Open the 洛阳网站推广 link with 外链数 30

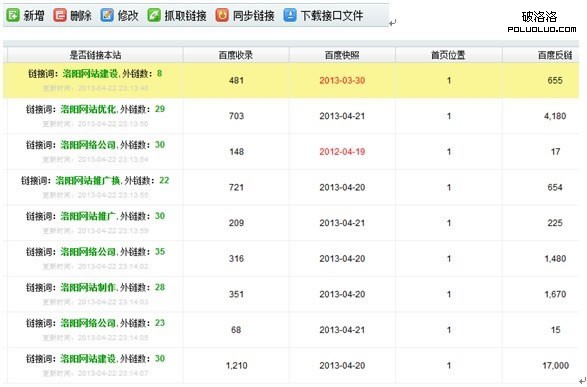tap(88, 216)
